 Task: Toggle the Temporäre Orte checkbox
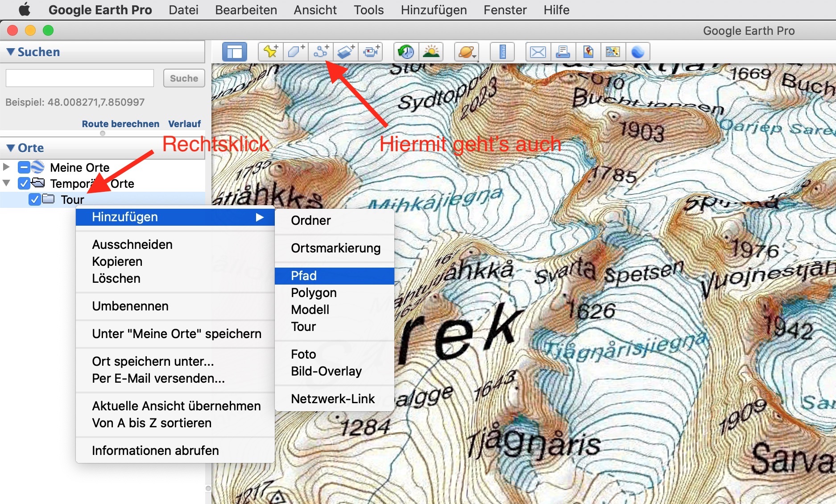tap(24, 183)
